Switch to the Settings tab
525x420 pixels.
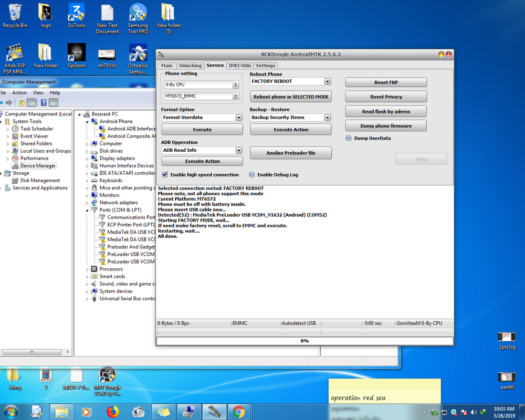pyautogui.click(x=266, y=66)
